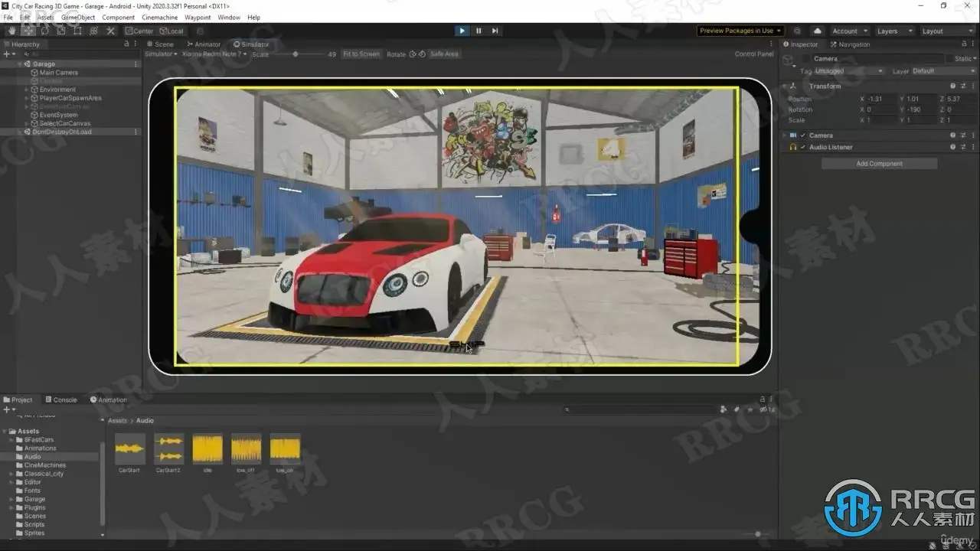Click the Add Component button

pyautogui.click(x=879, y=164)
